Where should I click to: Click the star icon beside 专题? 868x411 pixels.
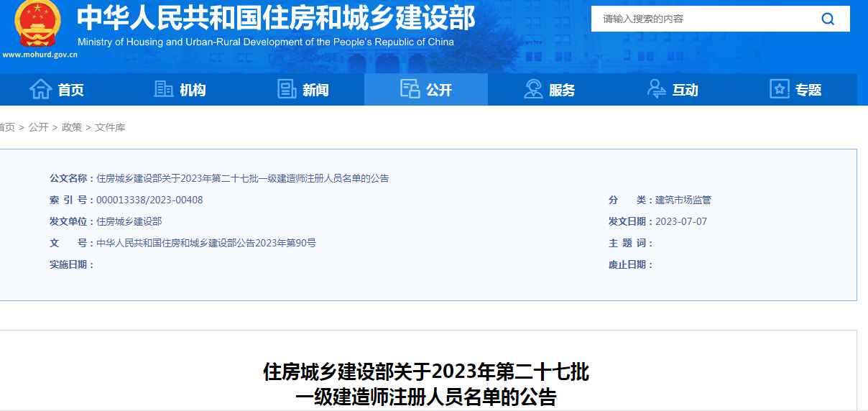pos(780,89)
